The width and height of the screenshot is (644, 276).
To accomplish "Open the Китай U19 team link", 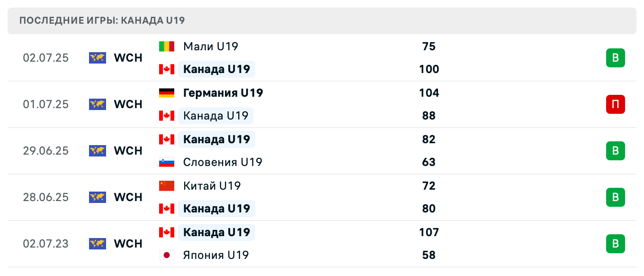I will pos(212,186).
